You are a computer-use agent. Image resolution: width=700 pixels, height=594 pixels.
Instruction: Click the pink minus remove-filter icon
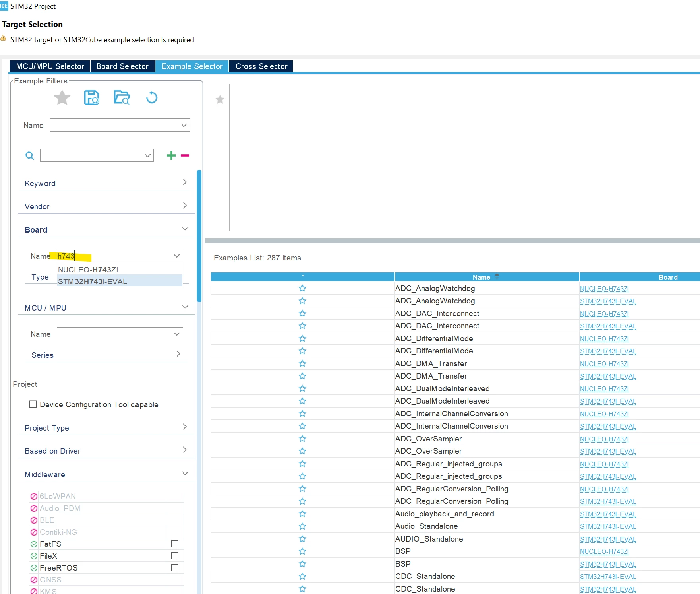tap(185, 155)
